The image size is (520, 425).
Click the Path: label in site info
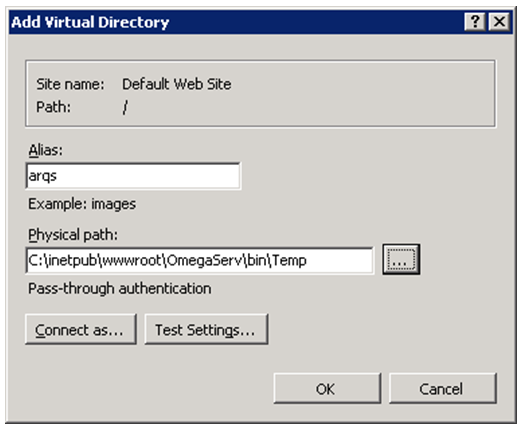coord(53,107)
